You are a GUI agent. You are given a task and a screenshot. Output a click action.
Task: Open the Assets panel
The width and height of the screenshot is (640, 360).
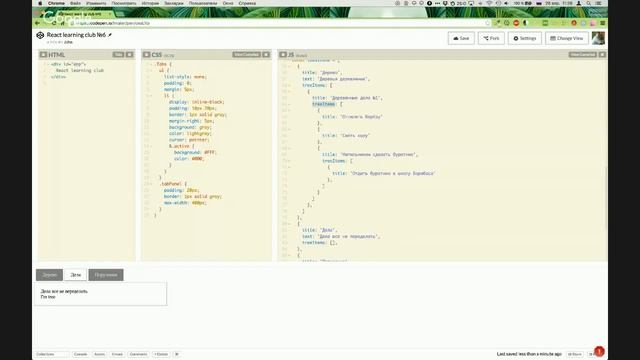[x=99, y=354]
